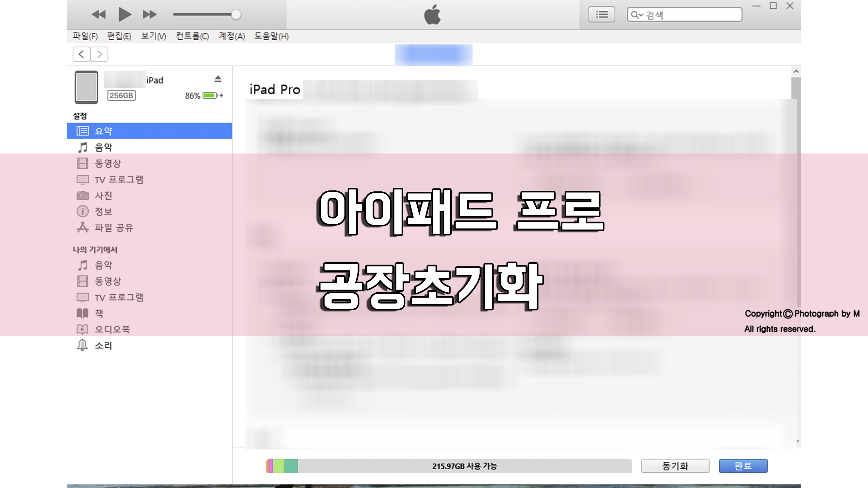This screenshot has width=868, height=488.
Task: Click the app store icon beside 파일 공유
Action: pyautogui.click(x=83, y=227)
